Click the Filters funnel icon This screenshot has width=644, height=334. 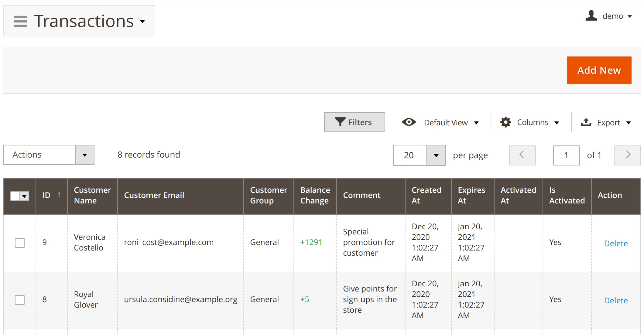pos(340,122)
